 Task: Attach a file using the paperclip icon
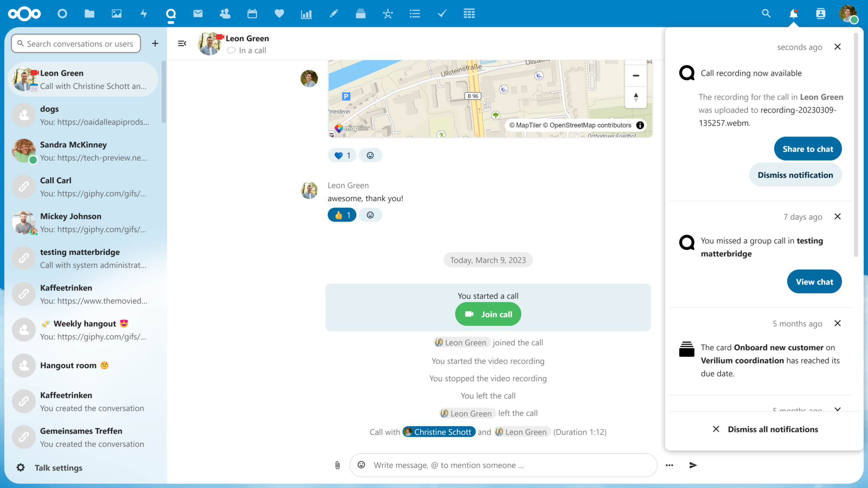pyautogui.click(x=337, y=465)
